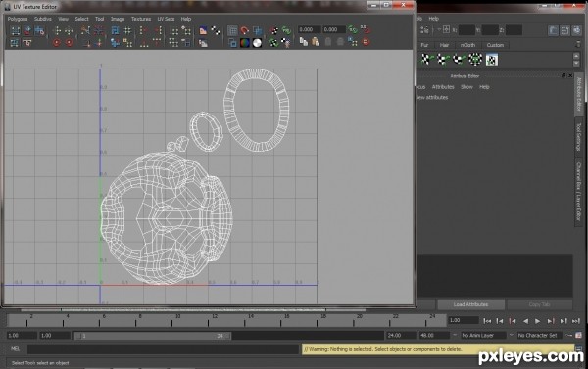Viewport: 588px width, 369px height.
Task: Switch to the Fur shelf tab
Action: click(424, 45)
